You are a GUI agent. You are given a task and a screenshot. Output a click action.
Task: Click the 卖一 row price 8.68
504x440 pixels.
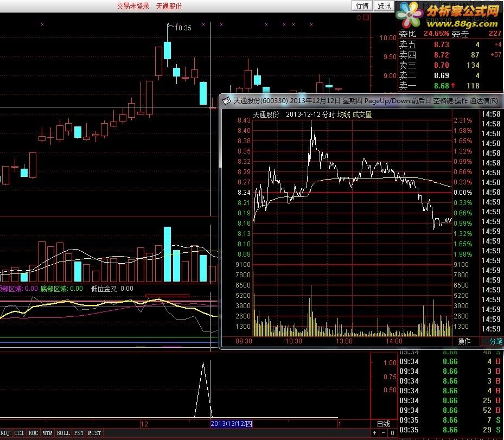click(441, 86)
